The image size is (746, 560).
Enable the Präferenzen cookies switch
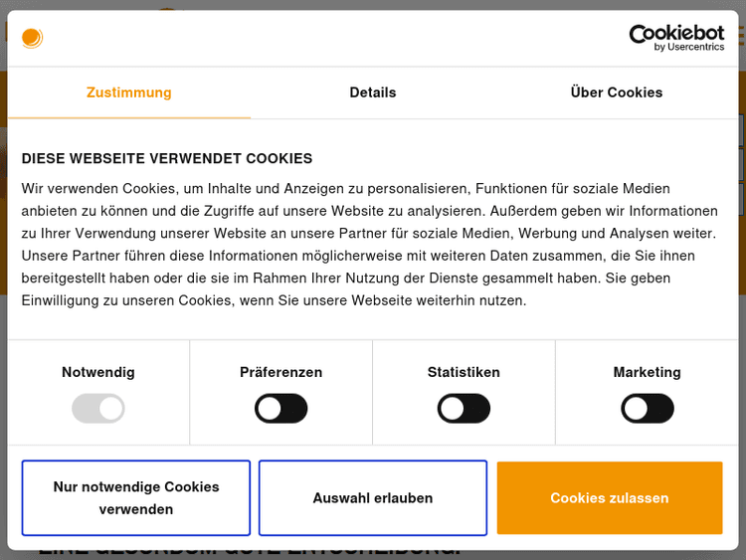281,408
